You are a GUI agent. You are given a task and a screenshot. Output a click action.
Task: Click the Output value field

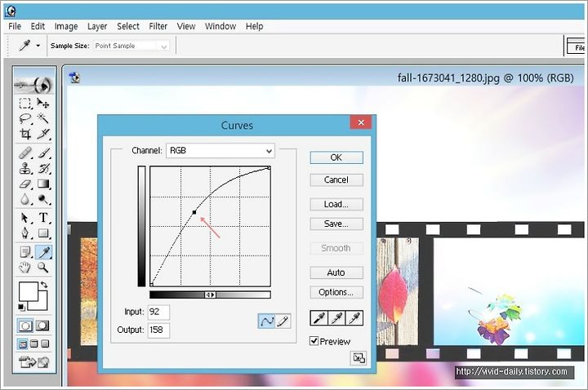(x=158, y=330)
